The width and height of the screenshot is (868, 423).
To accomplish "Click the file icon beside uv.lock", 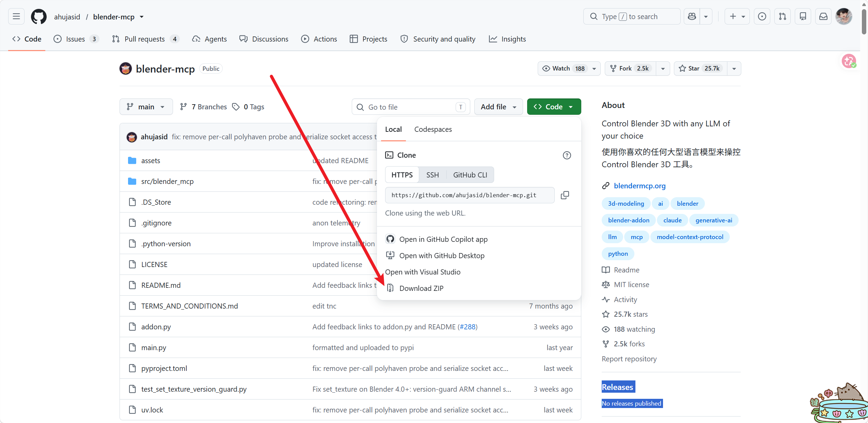I will click(x=132, y=410).
